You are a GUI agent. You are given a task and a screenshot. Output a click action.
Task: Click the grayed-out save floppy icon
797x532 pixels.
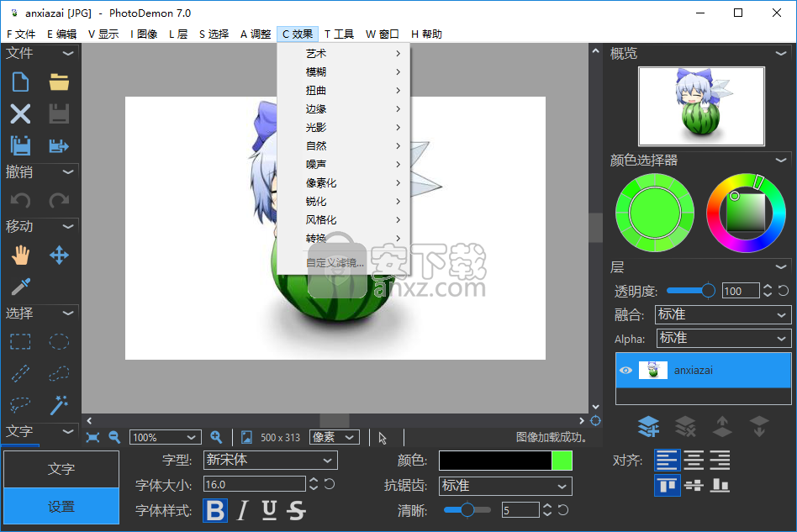59,113
